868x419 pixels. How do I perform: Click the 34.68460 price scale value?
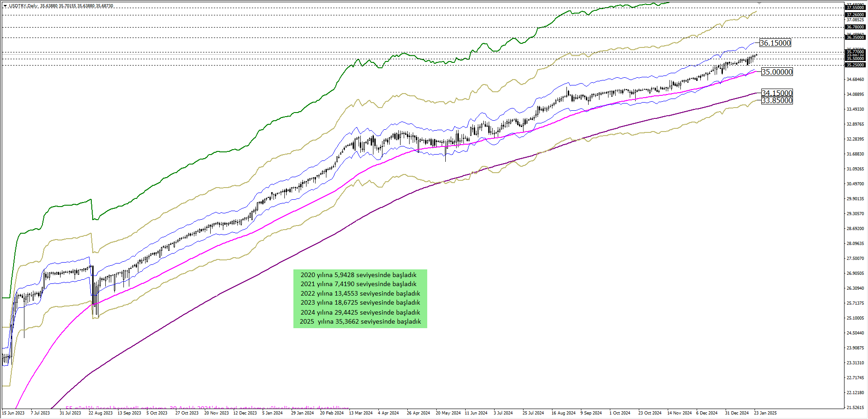[x=855, y=80]
